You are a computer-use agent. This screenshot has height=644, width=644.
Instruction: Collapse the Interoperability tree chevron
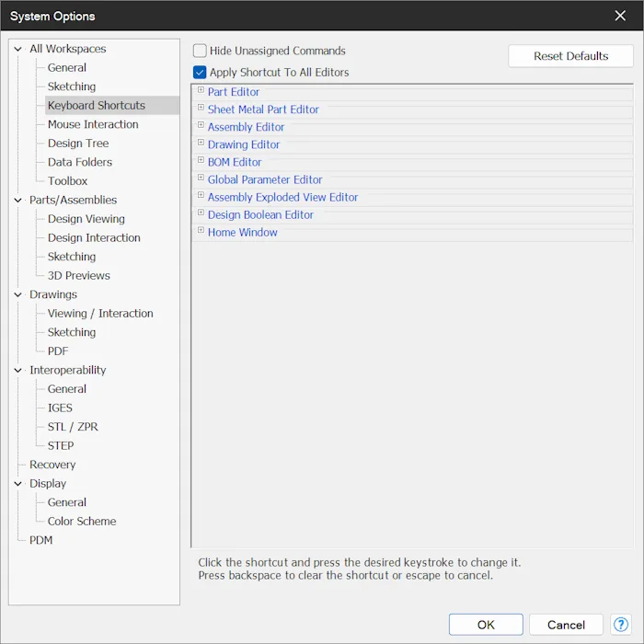pos(17,370)
